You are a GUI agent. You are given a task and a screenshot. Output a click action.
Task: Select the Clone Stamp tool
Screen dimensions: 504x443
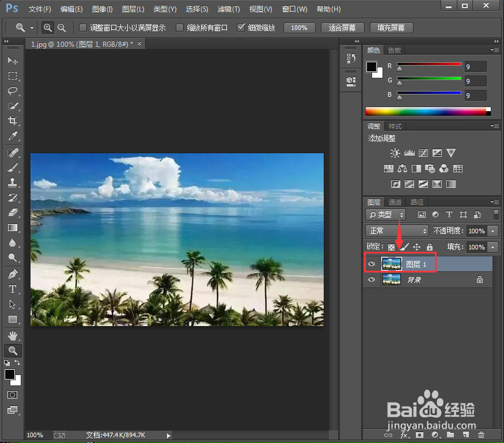point(13,182)
